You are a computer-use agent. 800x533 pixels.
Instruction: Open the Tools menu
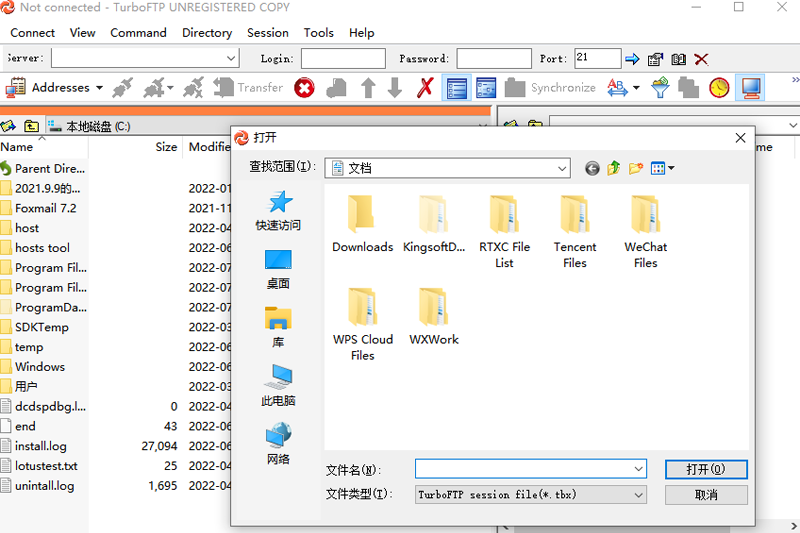[x=318, y=33]
